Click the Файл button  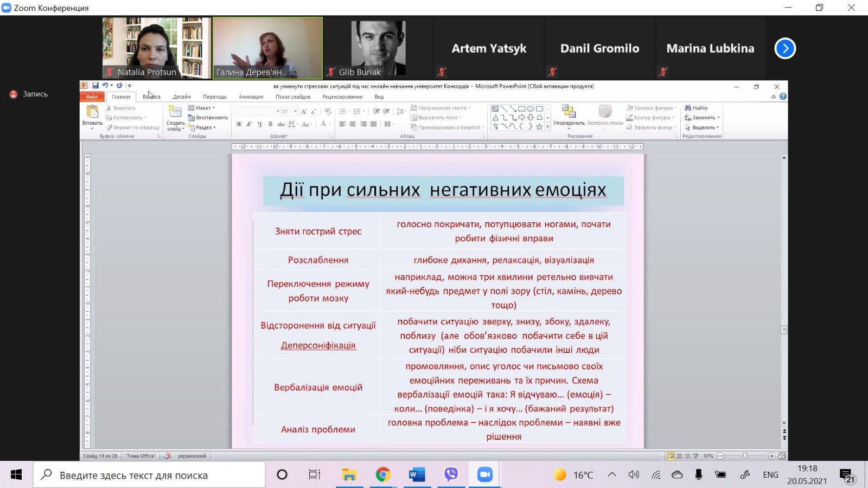click(x=92, y=97)
